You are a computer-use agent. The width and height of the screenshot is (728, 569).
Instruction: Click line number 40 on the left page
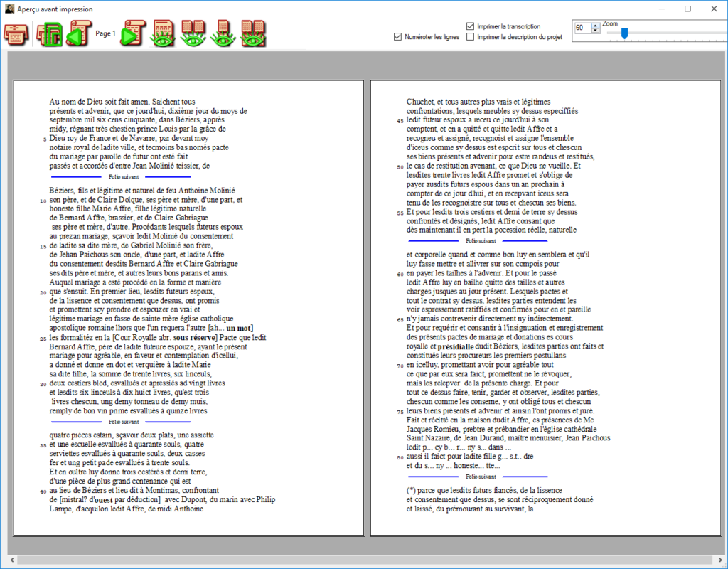click(43, 491)
